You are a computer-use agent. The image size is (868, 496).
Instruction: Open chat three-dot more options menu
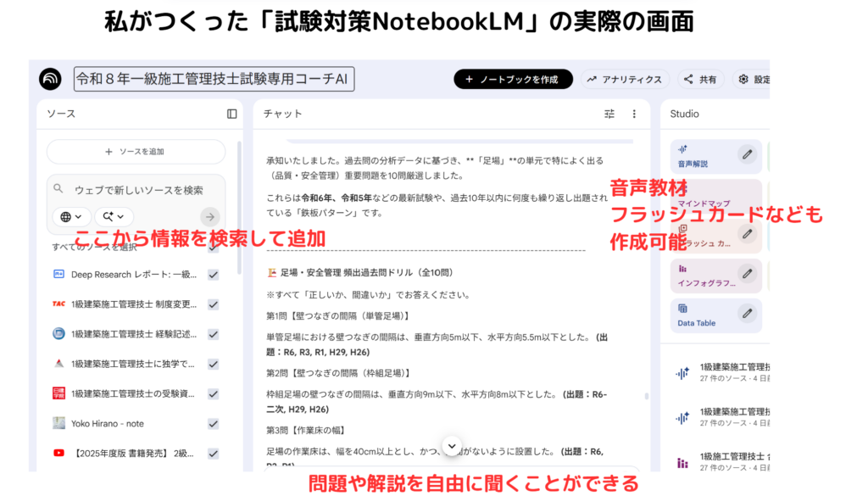[x=634, y=114]
